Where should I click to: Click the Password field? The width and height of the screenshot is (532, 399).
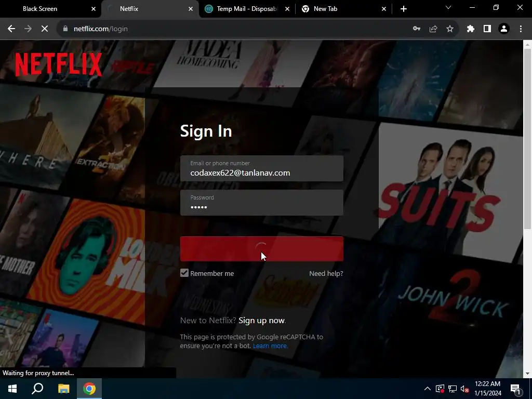262,203
